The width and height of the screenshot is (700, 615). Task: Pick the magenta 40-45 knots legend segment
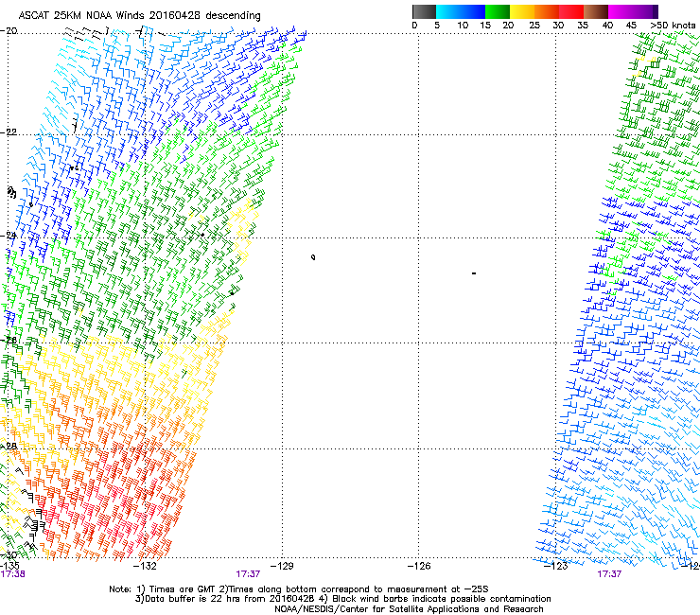point(621,11)
